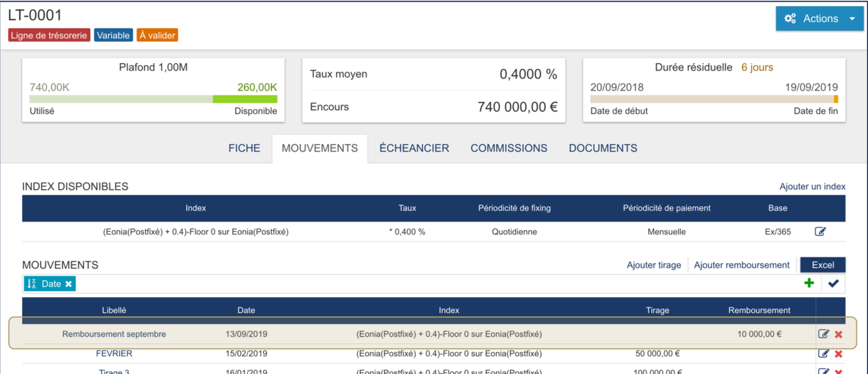Edit the Eonia index row pencil icon
The height and width of the screenshot is (374, 868).
[x=820, y=231]
